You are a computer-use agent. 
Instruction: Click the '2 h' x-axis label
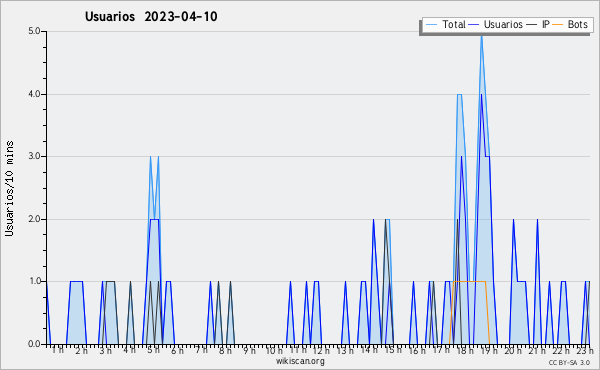click(x=82, y=350)
